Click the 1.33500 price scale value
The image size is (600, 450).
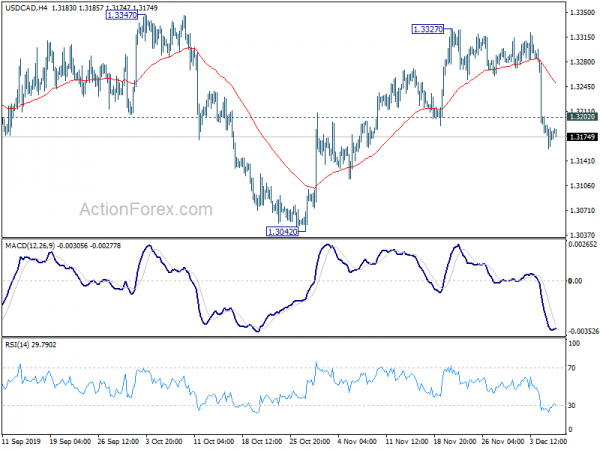tap(582, 13)
